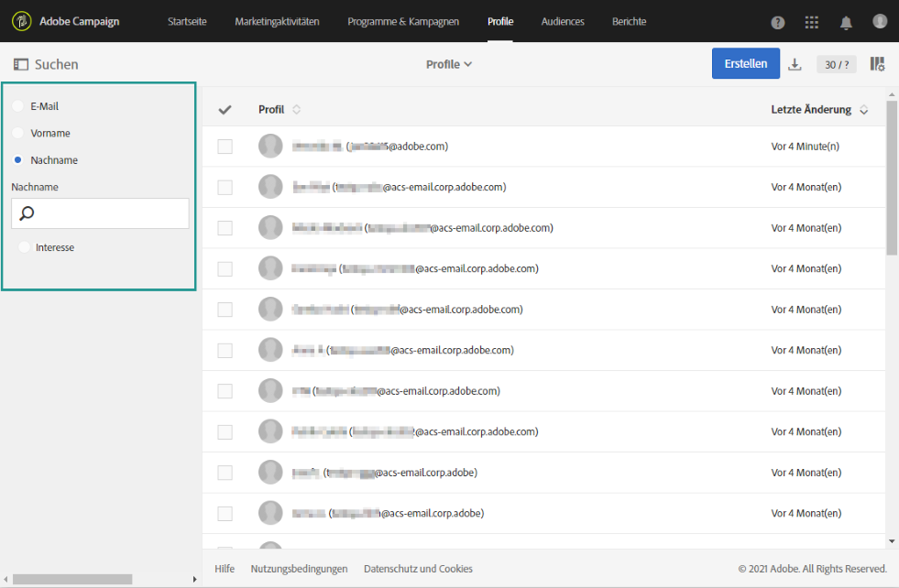Click the select-all checkmark in header
Image resolution: width=899 pixels, height=588 pixels.
[x=225, y=110]
